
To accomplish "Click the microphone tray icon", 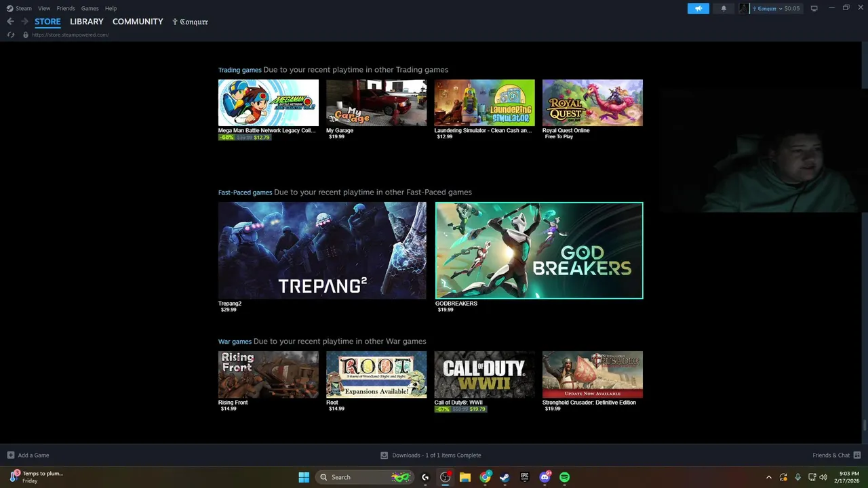I will pos(797,477).
